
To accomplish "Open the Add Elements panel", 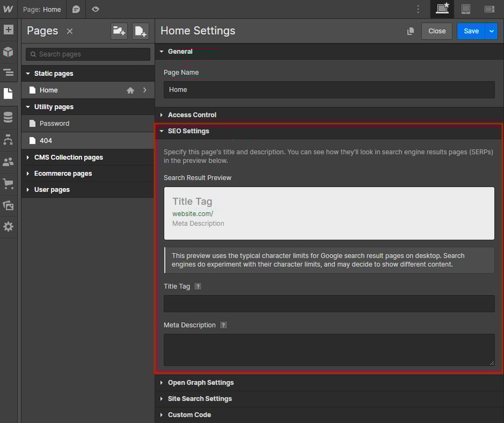I will [x=8, y=30].
